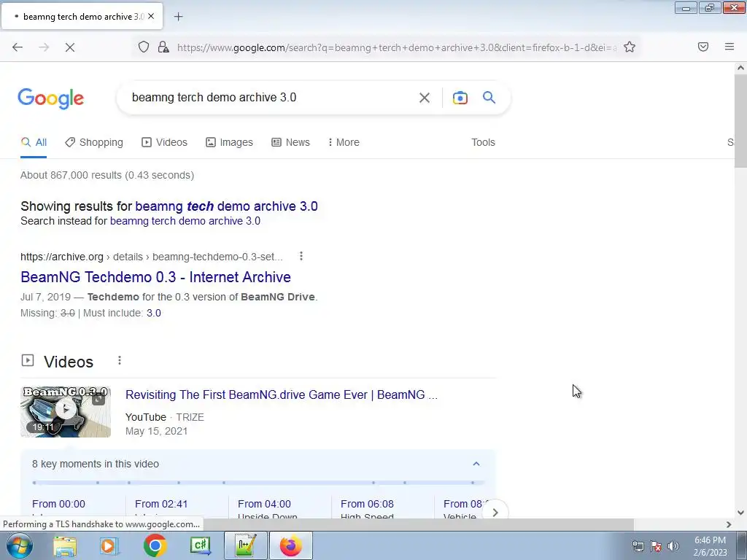
Task: Open options dots beside Videos heading
Action: [x=120, y=360]
